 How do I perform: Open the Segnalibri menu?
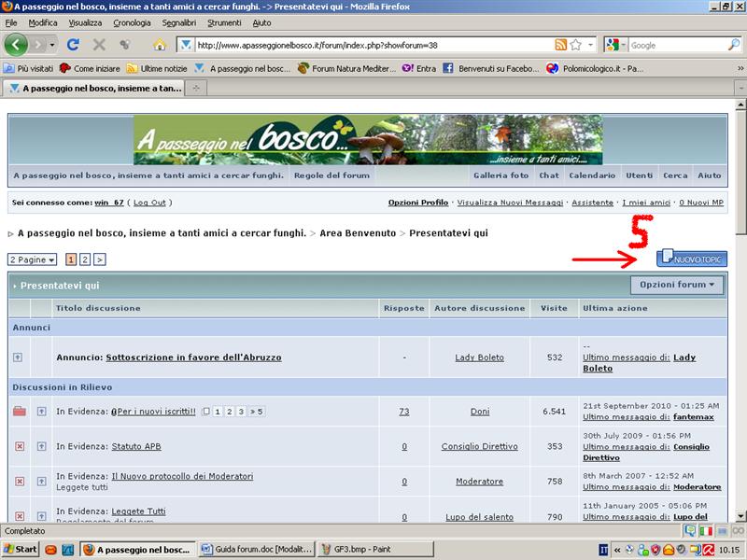(x=178, y=22)
